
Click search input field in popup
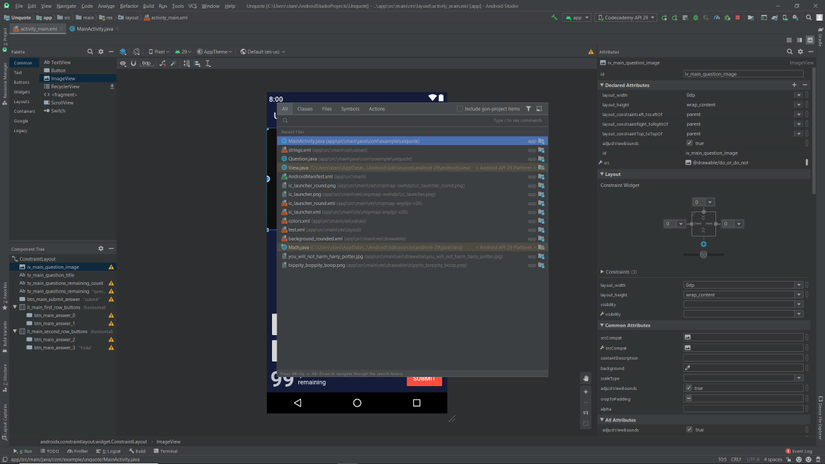point(412,120)
